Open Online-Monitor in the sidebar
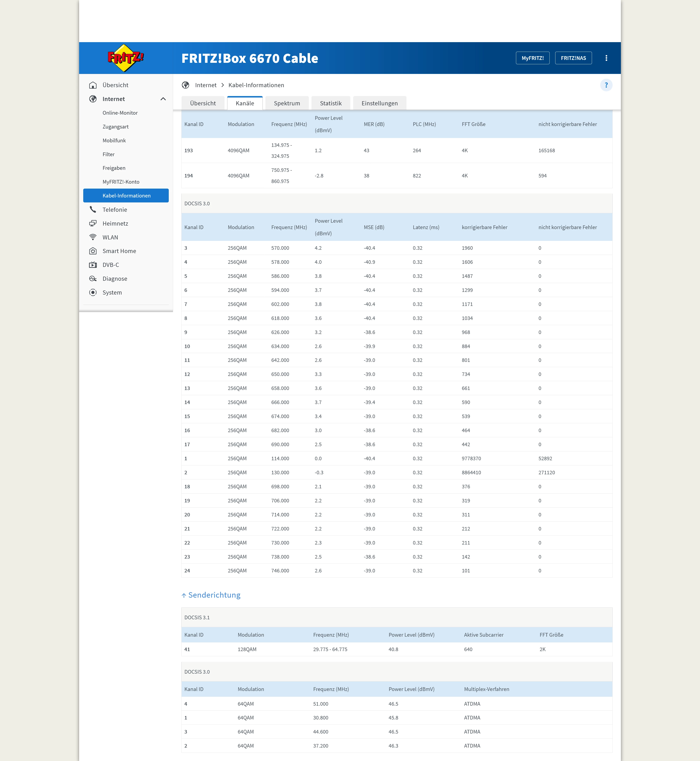The image size is (700, 761). [120, 113]
